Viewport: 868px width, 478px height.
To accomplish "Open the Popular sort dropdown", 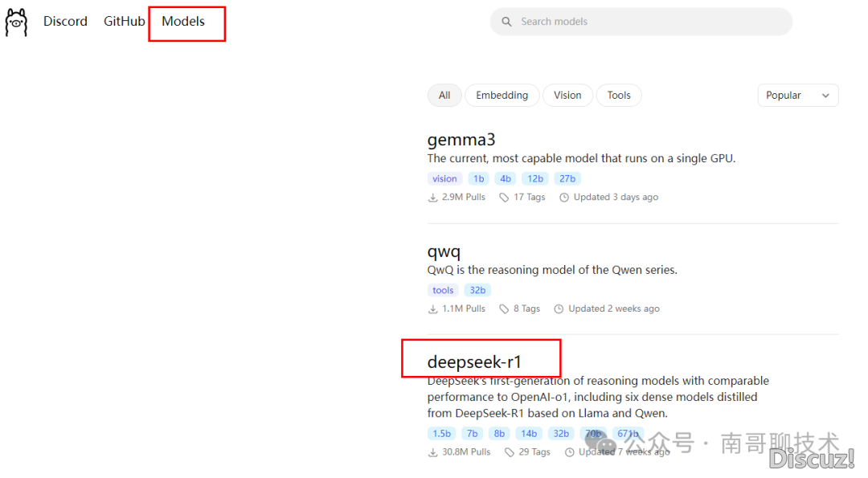I will (x=798, y=95).
